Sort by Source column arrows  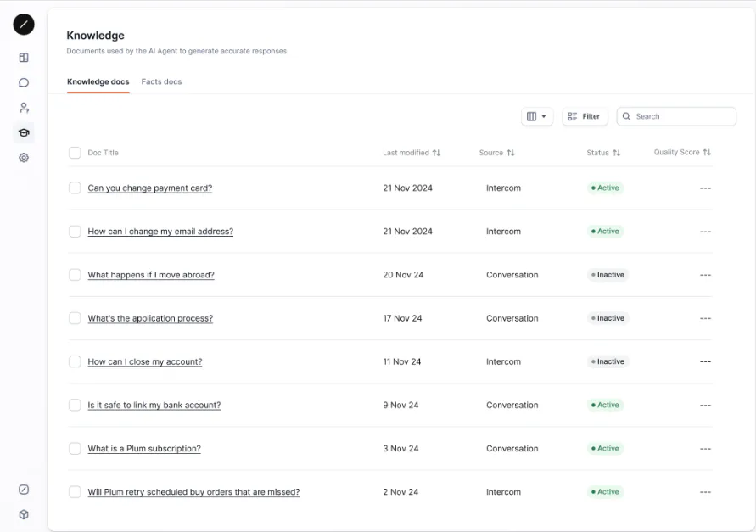tap(511, 153)
